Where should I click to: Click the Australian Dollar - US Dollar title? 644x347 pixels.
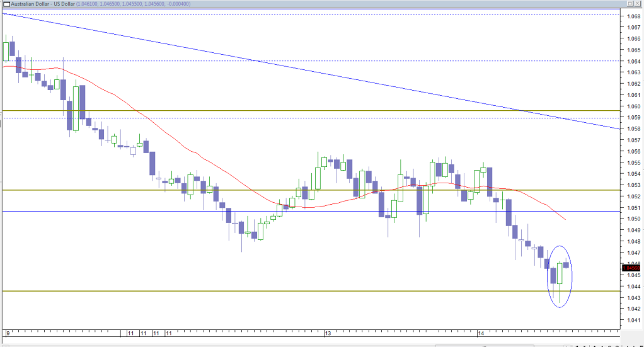43,4
